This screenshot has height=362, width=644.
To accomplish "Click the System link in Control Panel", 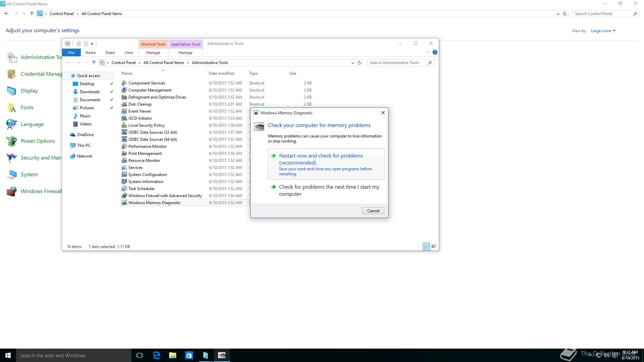I will (29, 175).
